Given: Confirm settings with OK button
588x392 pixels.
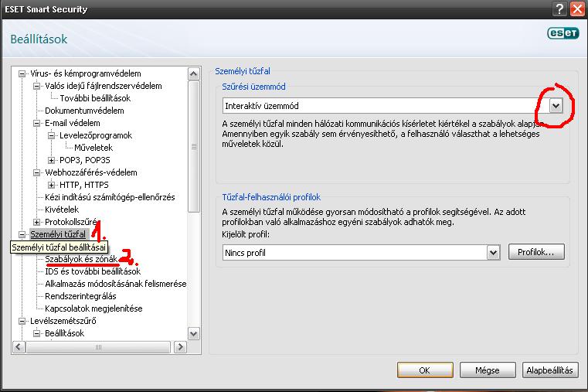Looking at the screenshot, I should [x=425, y=370].
